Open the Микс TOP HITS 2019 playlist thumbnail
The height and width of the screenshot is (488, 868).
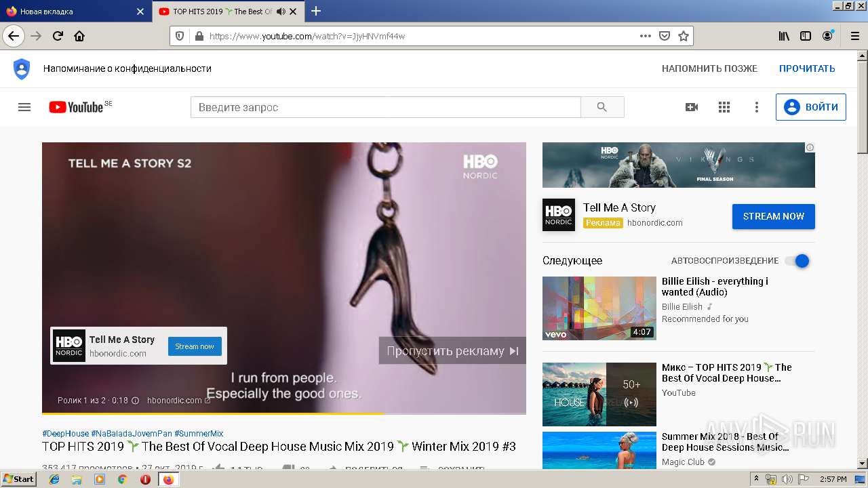[599, 394]
